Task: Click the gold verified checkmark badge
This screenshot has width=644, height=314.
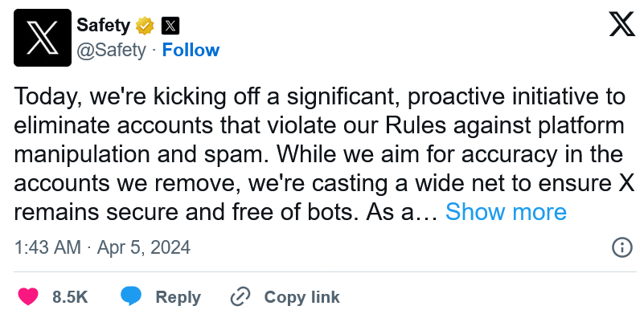Action: pos(145,27)
